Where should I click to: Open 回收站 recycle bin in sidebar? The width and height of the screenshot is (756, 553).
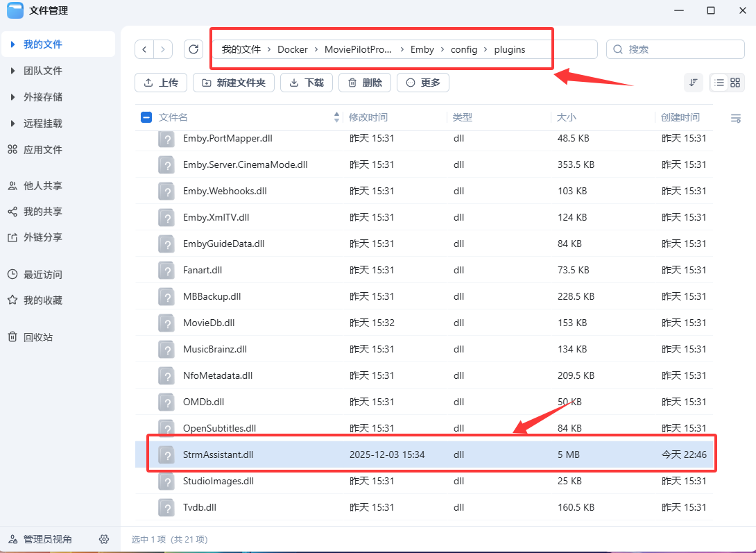click(x=38, y=337)
